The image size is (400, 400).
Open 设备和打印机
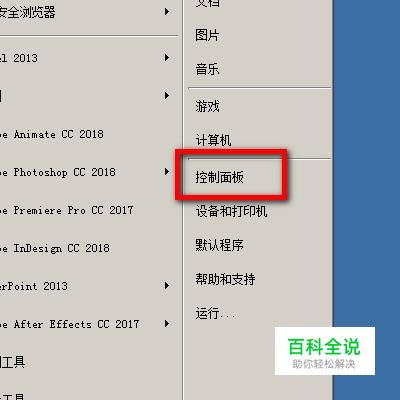pos(231,211)
